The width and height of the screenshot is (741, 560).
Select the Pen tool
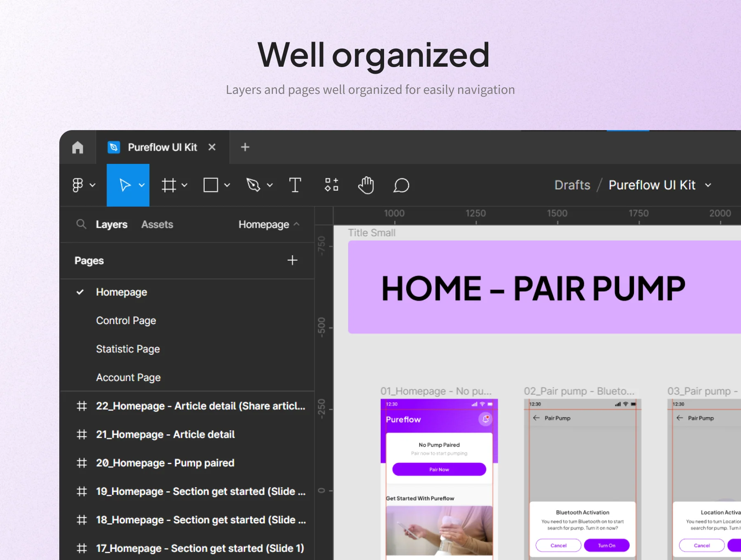[x=253, y=185]
